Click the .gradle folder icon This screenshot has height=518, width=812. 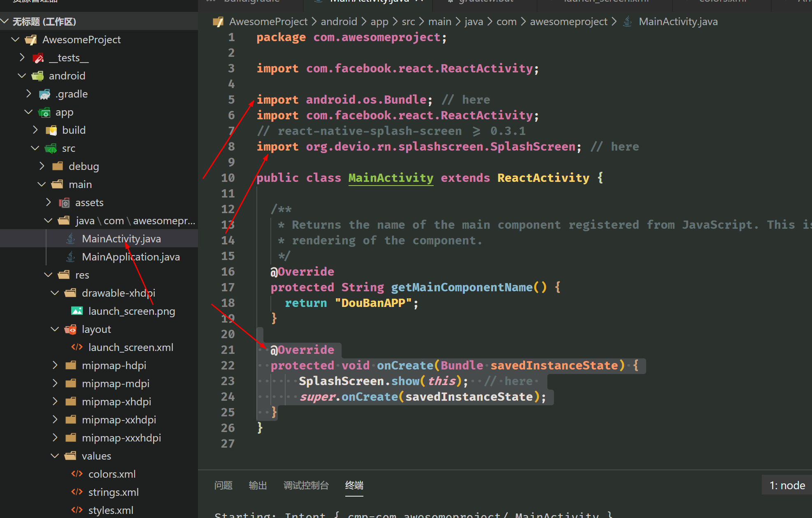[x=44, y=94]
